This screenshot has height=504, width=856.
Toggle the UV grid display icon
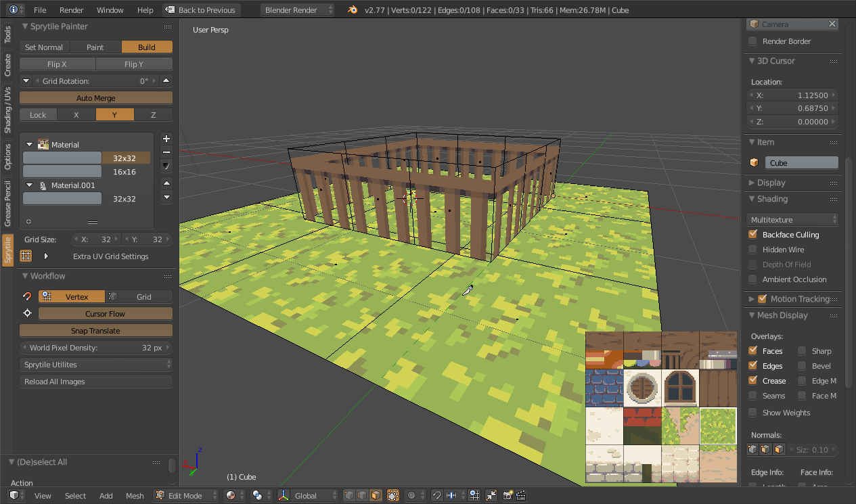(26, 256)
